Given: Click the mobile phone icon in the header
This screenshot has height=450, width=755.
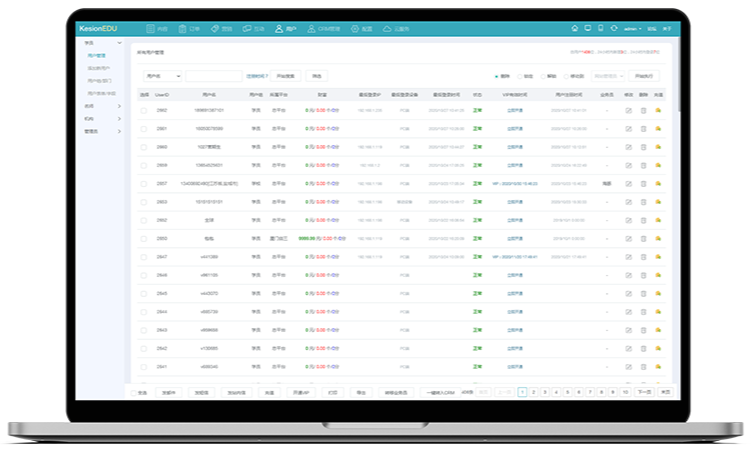Looking at the screenshot, I should [x=600, y=29].
